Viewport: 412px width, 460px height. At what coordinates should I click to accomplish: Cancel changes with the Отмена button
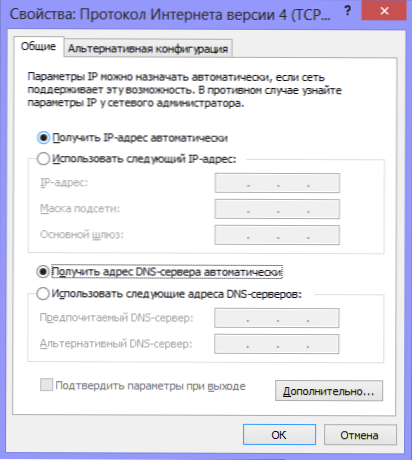(360, 435)
